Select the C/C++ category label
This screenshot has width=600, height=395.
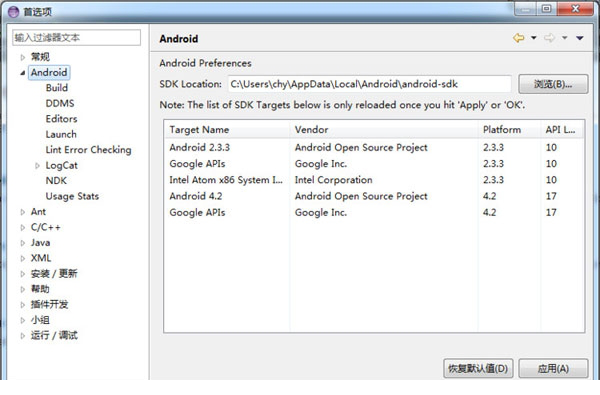coord(46,227)
